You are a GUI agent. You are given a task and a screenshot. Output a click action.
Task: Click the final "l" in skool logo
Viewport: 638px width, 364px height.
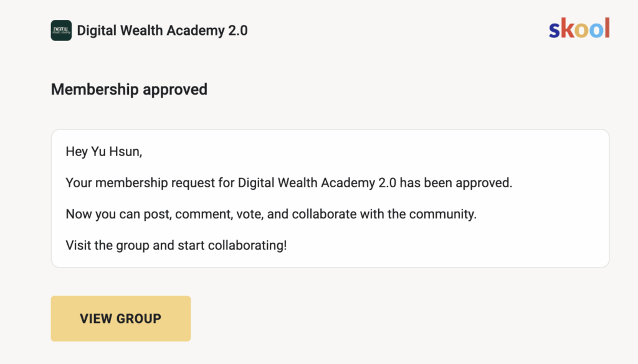tap(607, 28)
